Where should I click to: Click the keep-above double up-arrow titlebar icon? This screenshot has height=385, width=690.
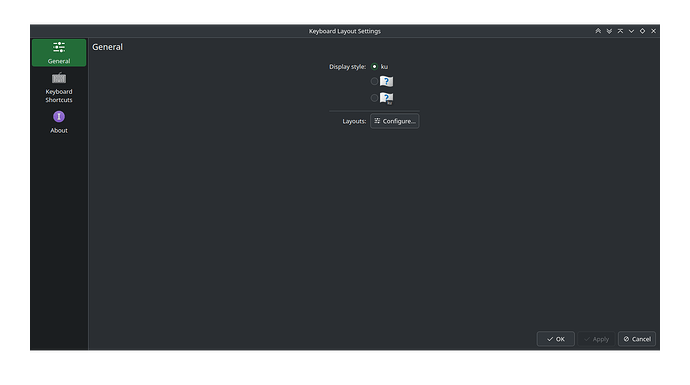598,31
